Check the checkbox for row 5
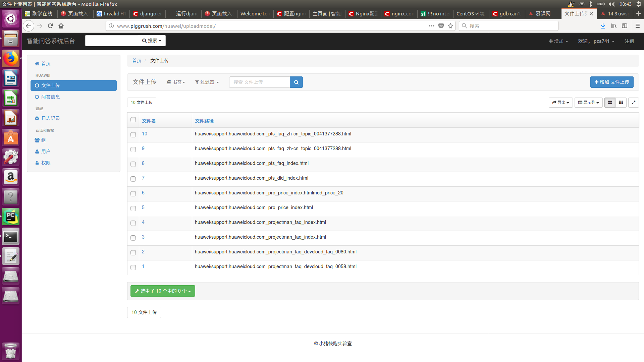644x362 pixels. (133, 208)
